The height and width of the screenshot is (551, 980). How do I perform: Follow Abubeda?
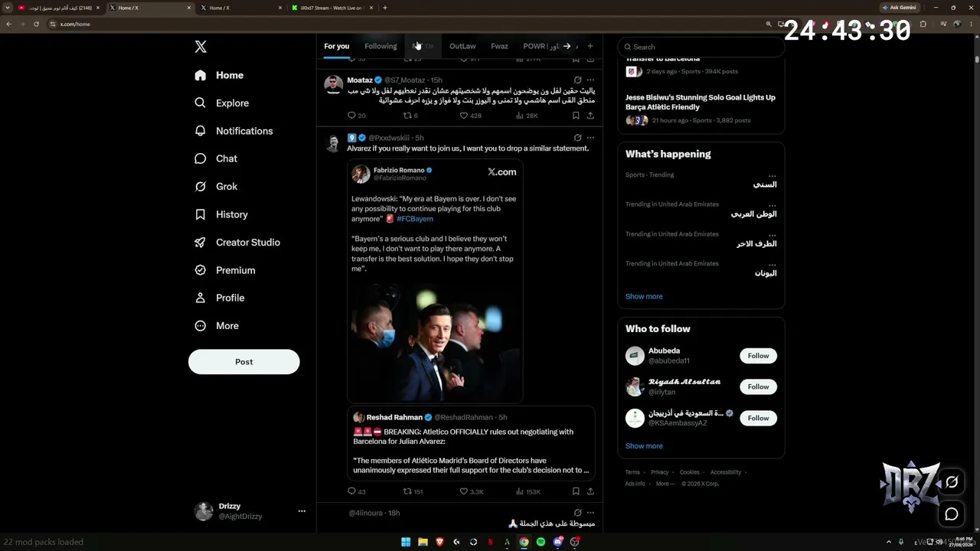point(758,356)
